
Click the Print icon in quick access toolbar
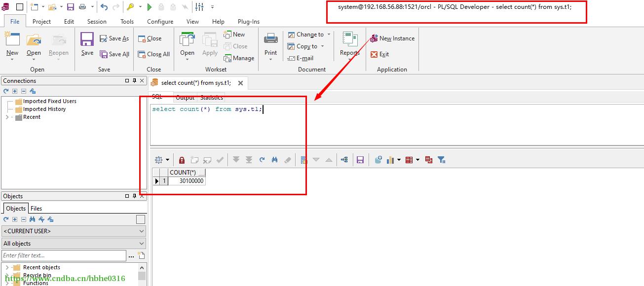click(x=82, y=7)
